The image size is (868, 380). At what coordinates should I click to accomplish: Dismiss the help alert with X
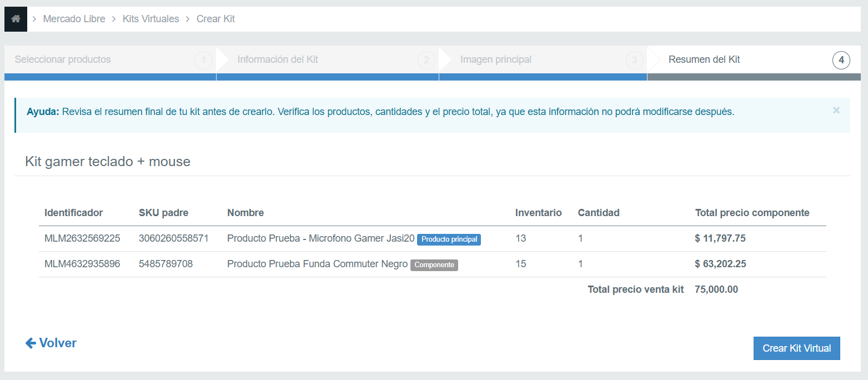tap(836, 111)
